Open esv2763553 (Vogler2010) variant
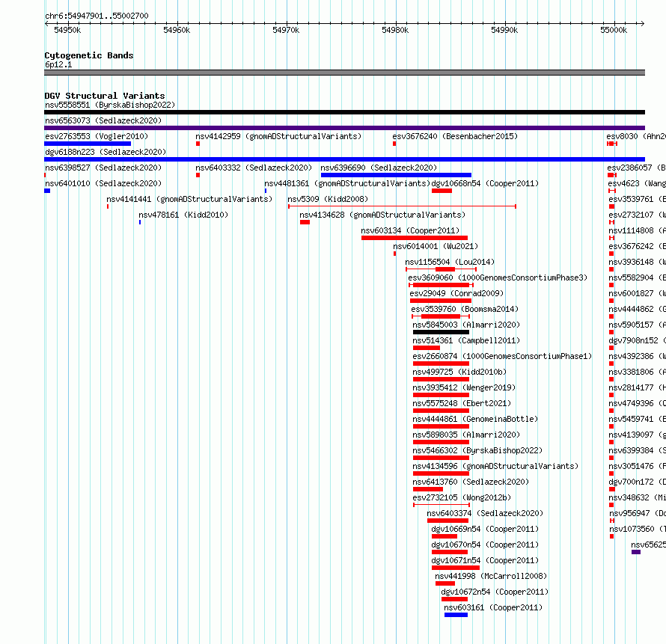Image resolution: width=666 pixels, height=644 pixels. click(x=97, y=136)
